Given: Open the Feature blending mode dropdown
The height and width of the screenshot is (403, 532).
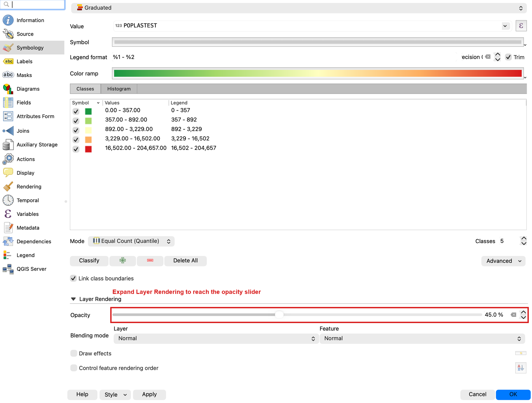Looking at the screenshot, I should [422, 338].
